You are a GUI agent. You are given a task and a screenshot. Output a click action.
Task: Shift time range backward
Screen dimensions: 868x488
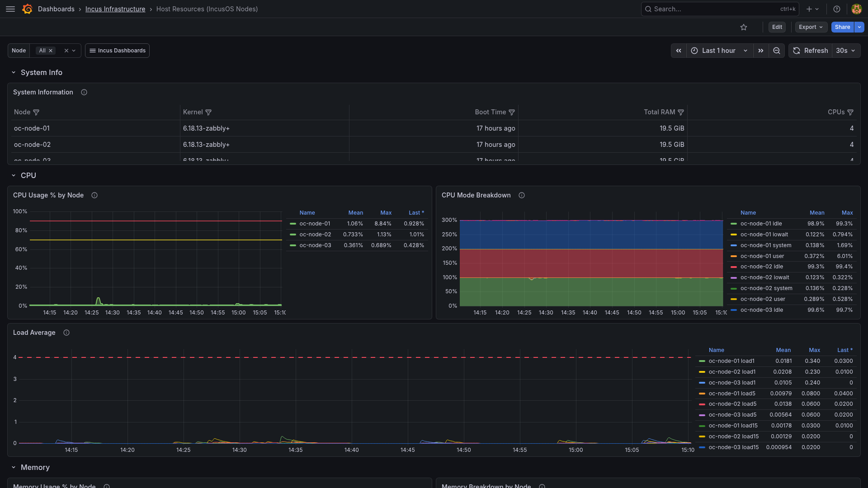pos(679,51)
